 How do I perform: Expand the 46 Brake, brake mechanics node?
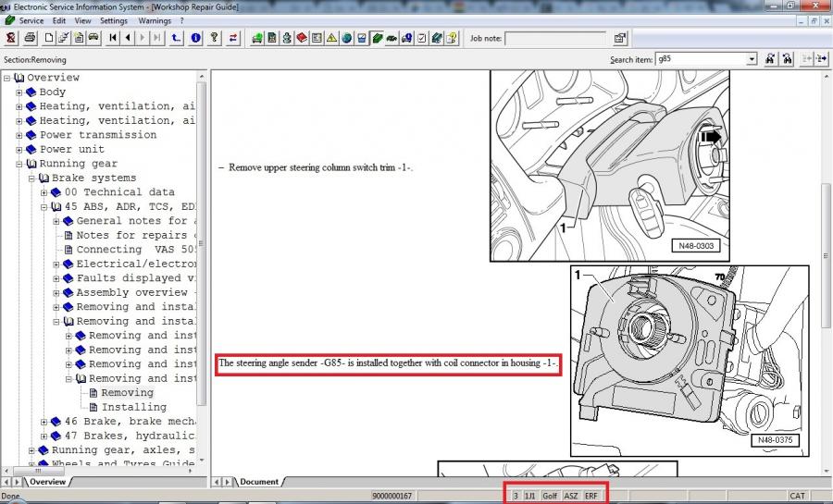pyautogui.click(x=44, y=422)
